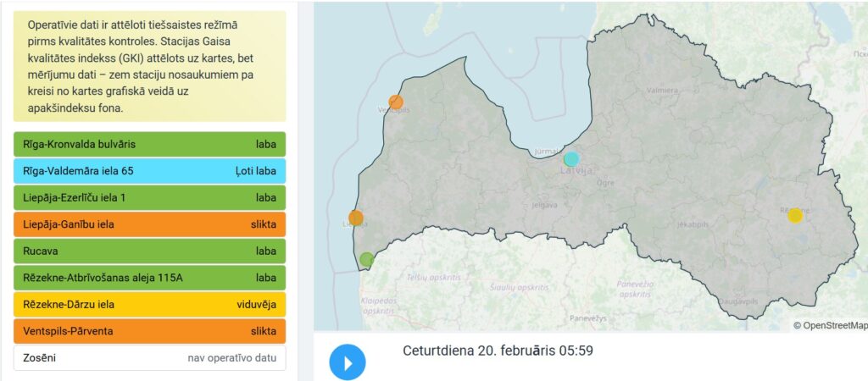The height and width of the screenshot is (381, 868).
Task: Open Rēzekne-Atbrīvošanas aleja 115A station
Action: click(150, 278)
